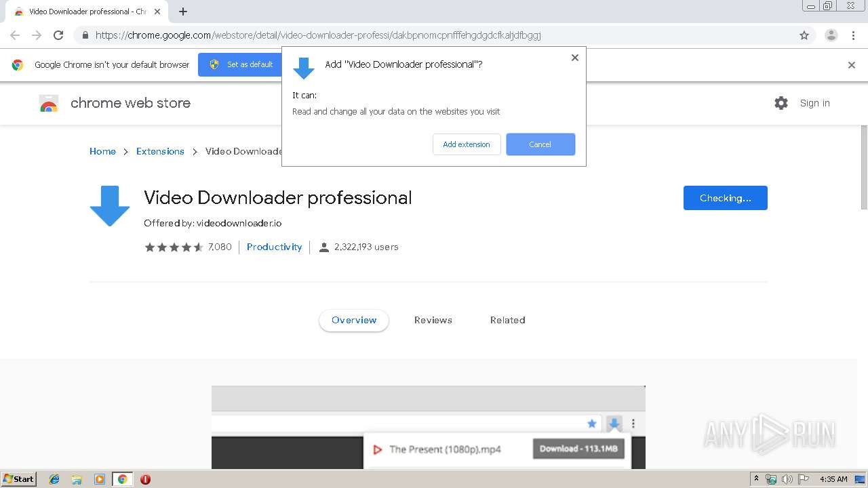Click the 4:35 AM clock
868x488 pixels.
coord(833,479)
